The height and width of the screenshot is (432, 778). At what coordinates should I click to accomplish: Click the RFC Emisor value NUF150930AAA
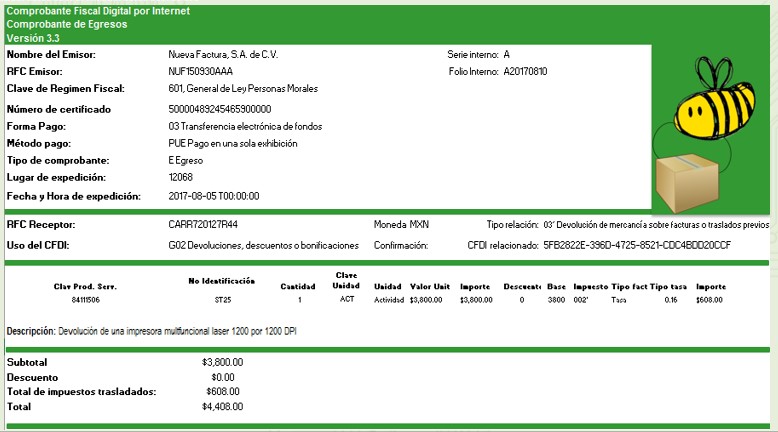[199, 72]
